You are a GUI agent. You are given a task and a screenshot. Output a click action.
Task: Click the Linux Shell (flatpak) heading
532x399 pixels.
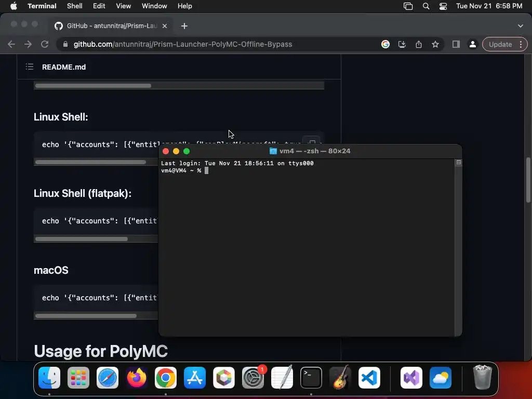coord(83,193)
